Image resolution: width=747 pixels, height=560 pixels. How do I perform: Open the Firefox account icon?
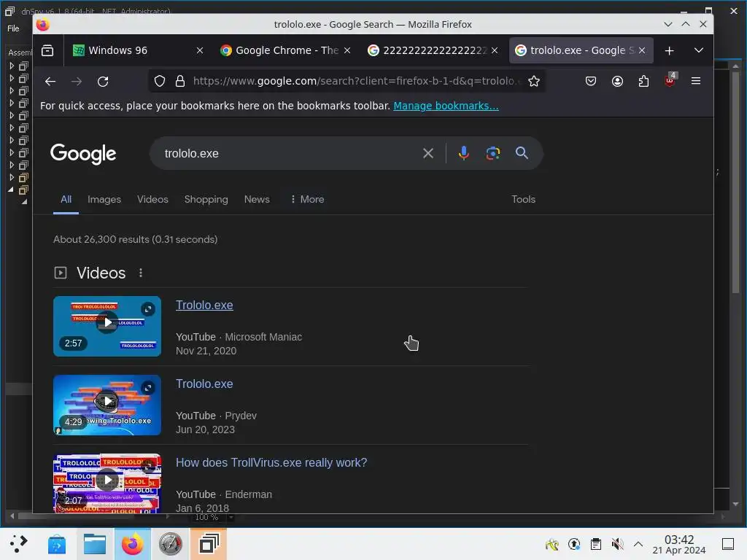(x=617, y=82)
